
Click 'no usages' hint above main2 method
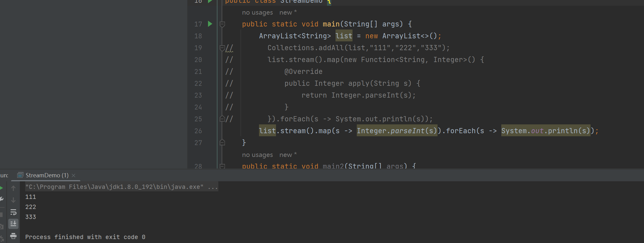point(257,155)
